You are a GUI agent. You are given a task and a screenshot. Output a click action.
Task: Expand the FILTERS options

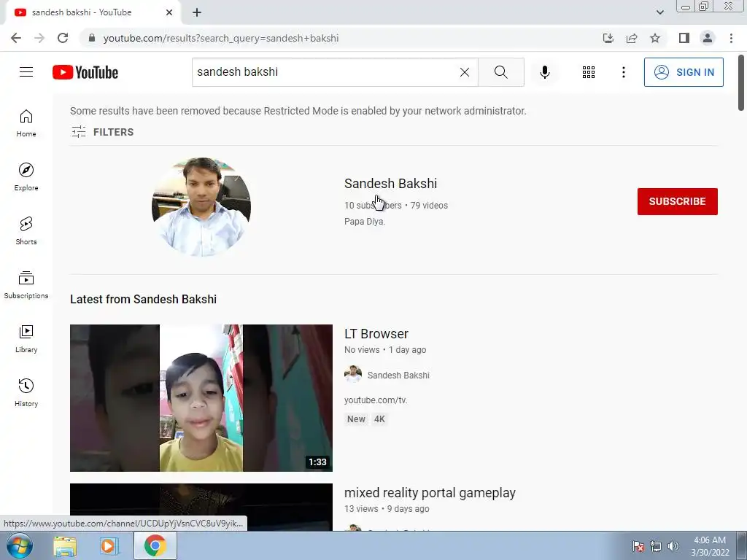[x=102, y=132]
